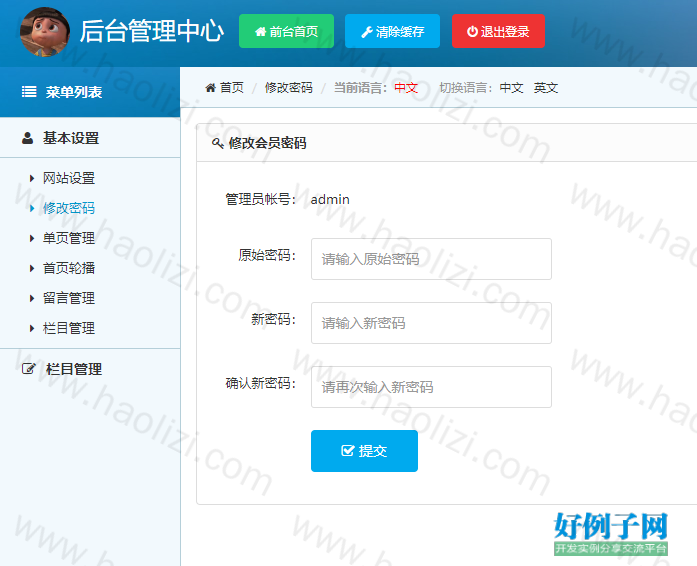
Task: Click the 菜单列表 list icon
Action: (29, 92)
